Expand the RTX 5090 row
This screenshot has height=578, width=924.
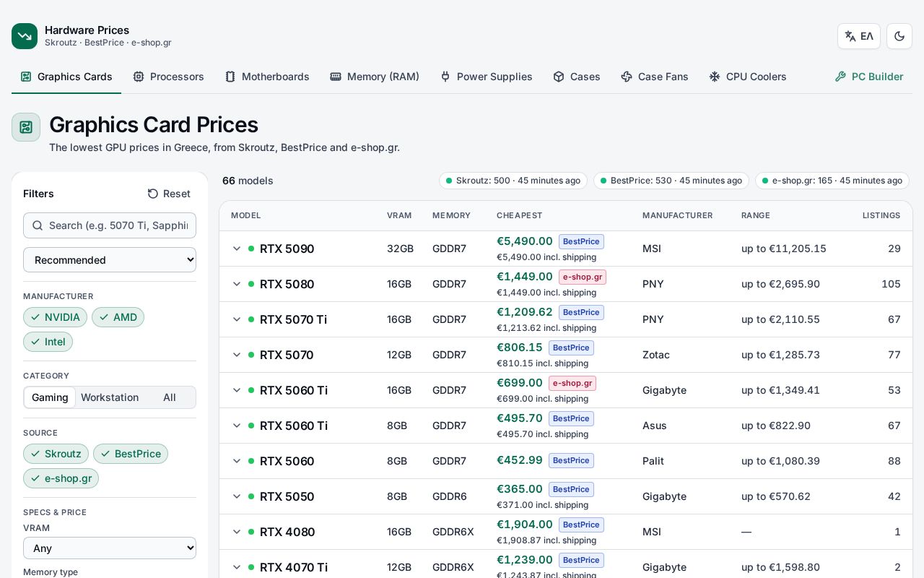pyautogui.click(x=236, y=249)
